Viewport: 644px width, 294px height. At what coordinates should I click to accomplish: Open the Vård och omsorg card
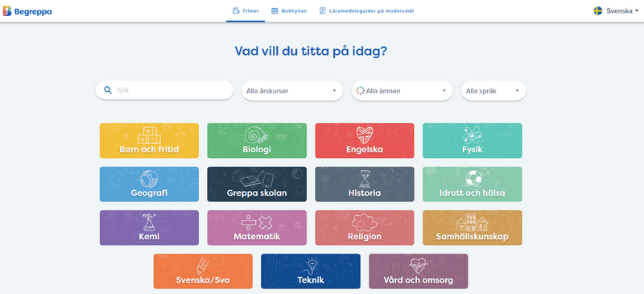point(418,271)
